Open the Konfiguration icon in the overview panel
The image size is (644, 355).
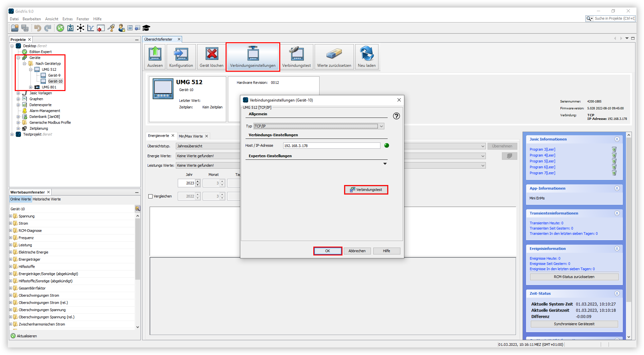181,56
